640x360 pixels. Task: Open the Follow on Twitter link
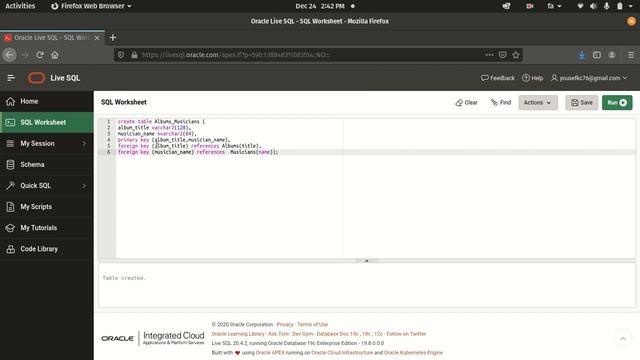[x=406, y=334]
